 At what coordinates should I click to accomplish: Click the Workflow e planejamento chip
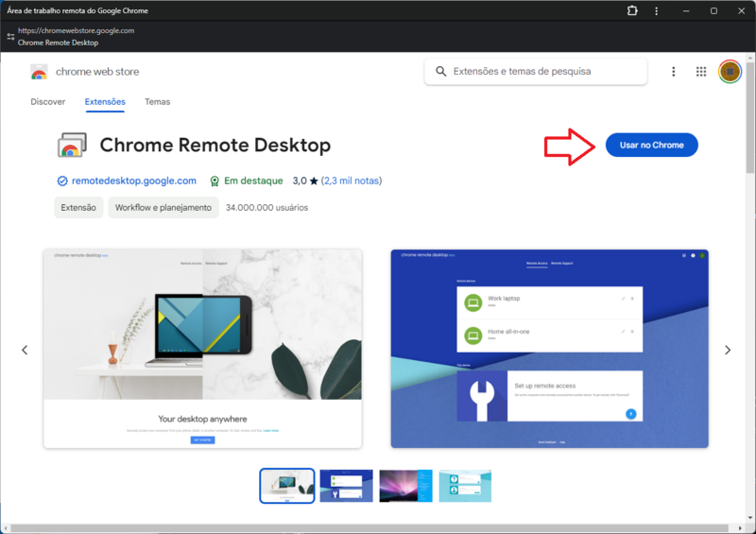click(x=163, y=207)
